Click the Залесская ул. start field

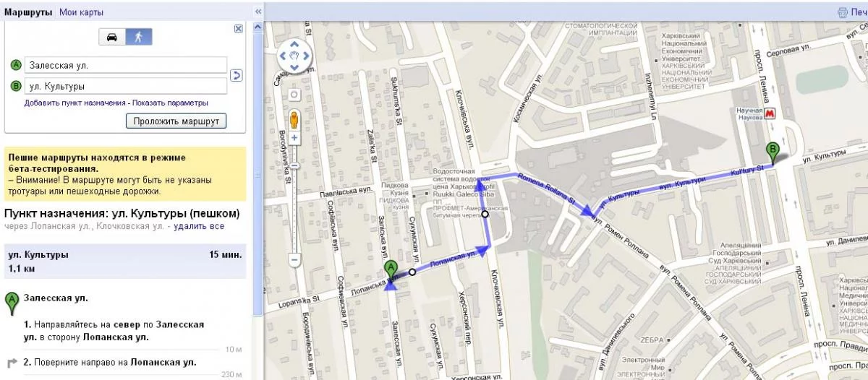126,65
